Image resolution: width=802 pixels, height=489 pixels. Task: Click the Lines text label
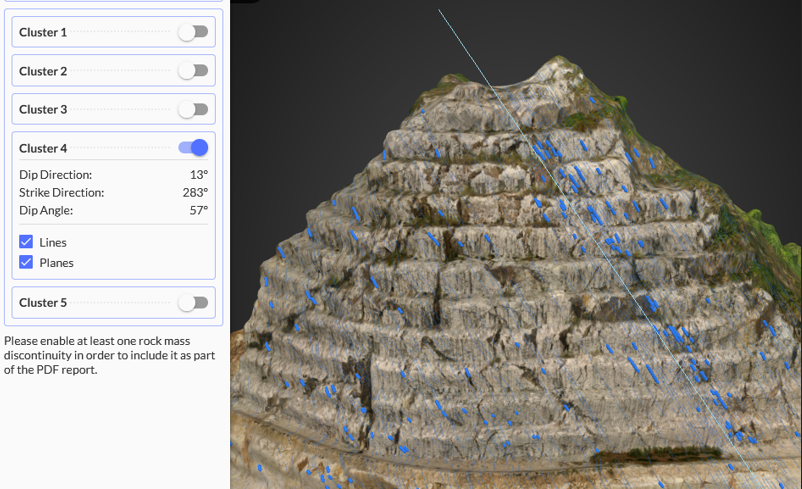tap(53, 242)
